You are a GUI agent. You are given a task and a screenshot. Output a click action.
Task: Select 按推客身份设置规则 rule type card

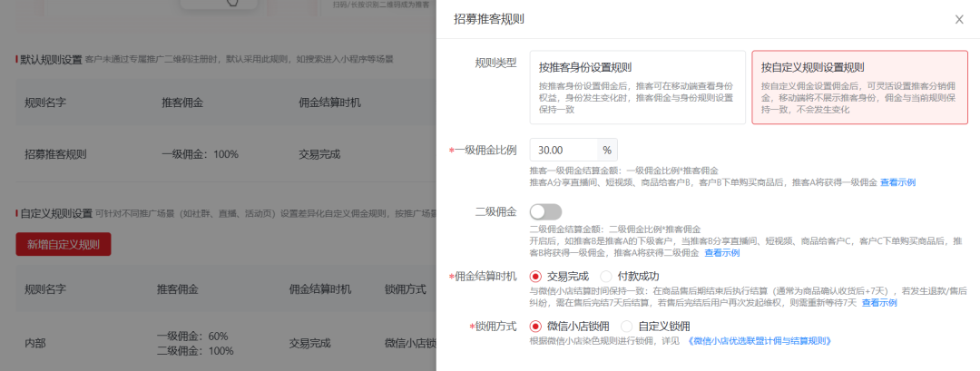pyautogui.click(x=636, y=86)
